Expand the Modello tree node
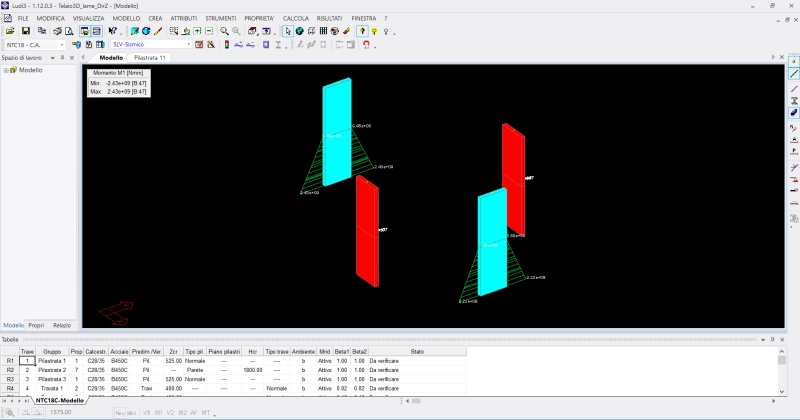This screenshot has width=800, height=420. (x=5, y=70)
